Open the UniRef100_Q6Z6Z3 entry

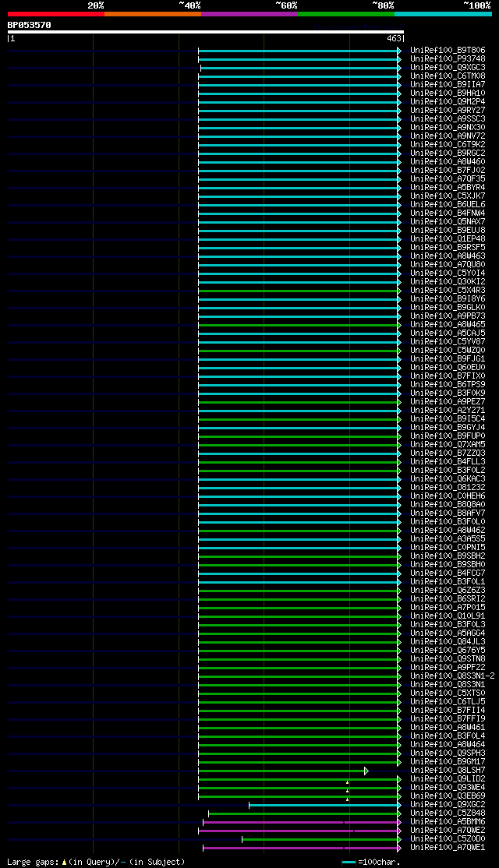[448, 590]
